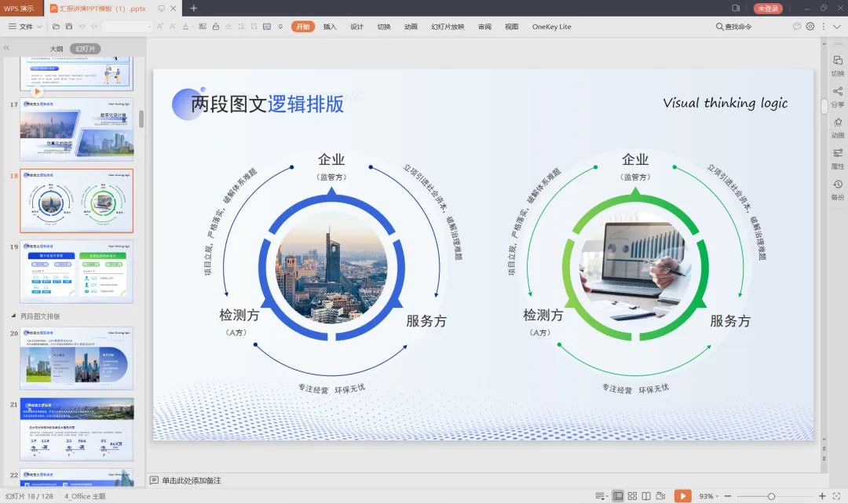Switch to the 幻灯片 thumbnail view

point(86,49)
